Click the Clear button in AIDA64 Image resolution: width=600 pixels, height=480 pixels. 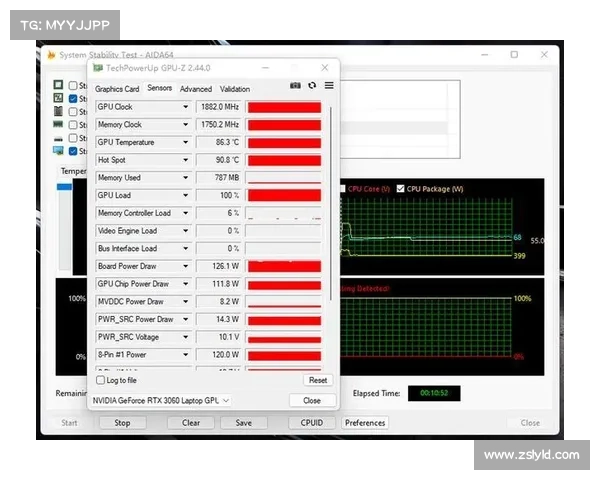point(191,423)
